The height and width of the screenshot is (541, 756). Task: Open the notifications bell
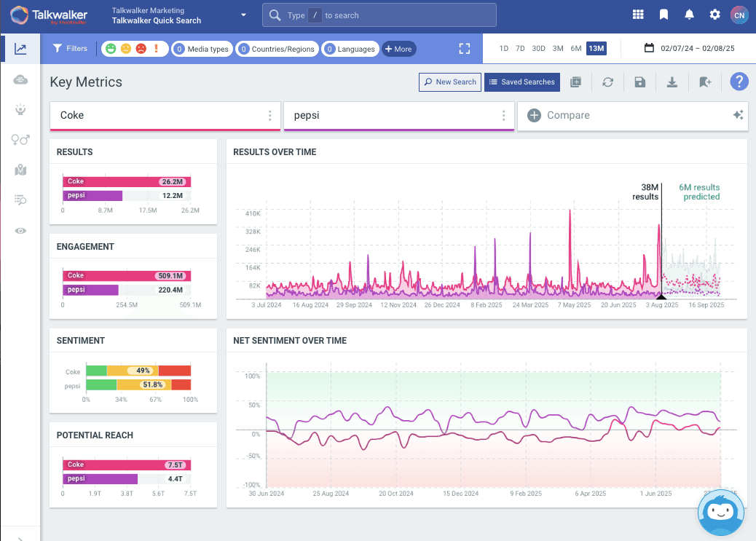pyautogui.click(x=689, y=15)
